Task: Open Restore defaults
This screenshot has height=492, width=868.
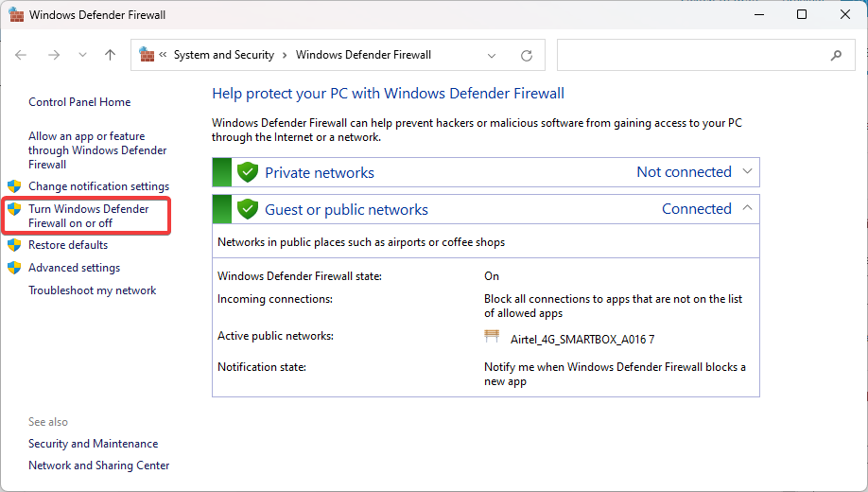Action: coord(68,245)
